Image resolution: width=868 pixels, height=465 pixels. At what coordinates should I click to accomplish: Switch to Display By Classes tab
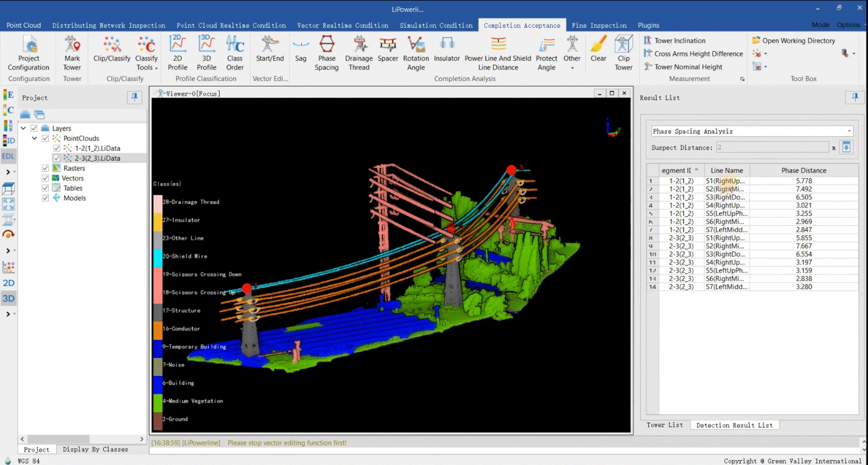coord(95,449)
